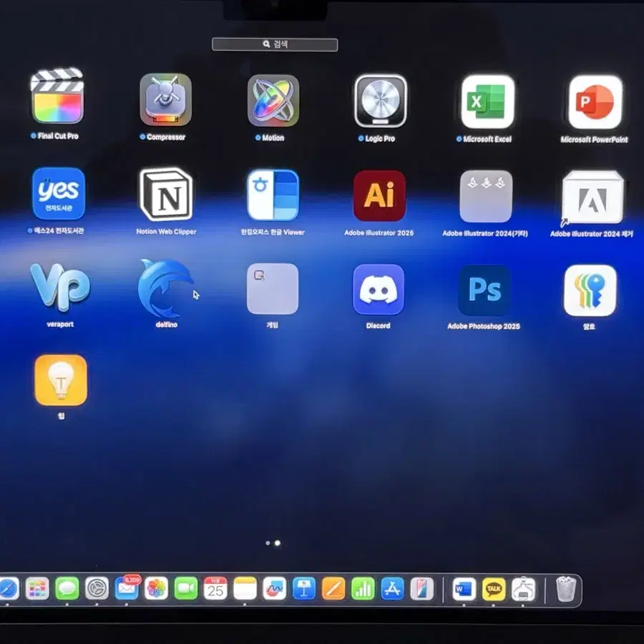The image size is (644, 644).
Task: Open Notes from the Dock
Action: tap(245, 589)
